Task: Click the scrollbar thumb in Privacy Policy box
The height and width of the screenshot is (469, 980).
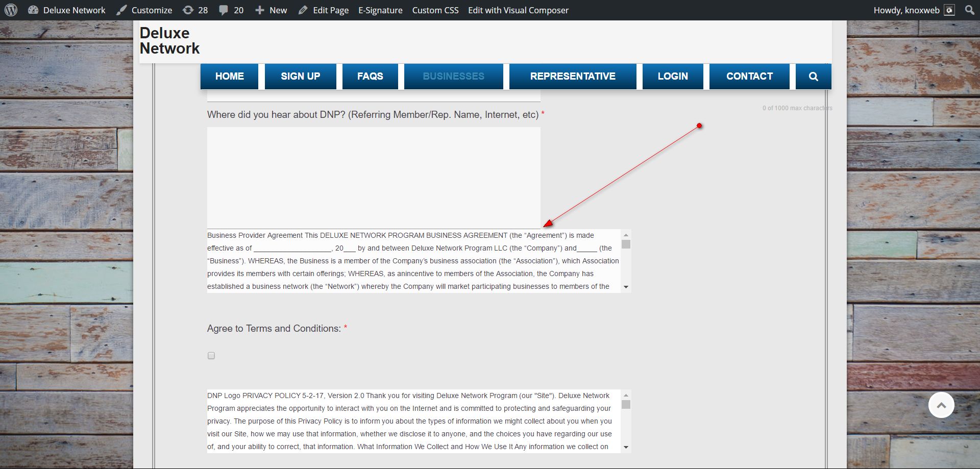Action: [626, 405]
